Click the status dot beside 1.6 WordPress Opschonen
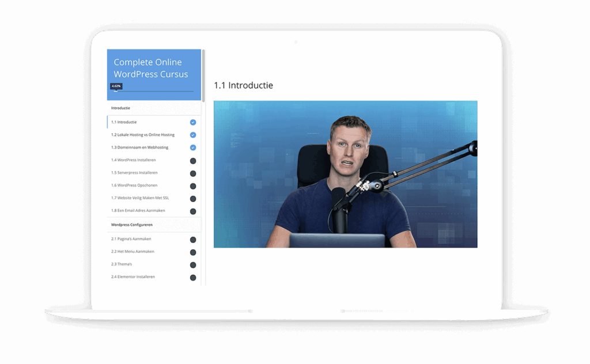The image size is (590, 364). (193, 186)
